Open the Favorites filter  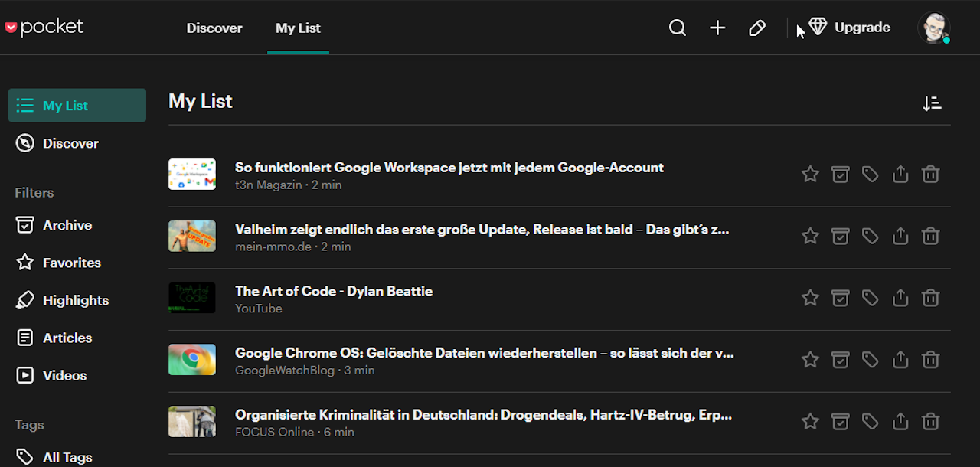pyautogui.click(x=58, y=263)
